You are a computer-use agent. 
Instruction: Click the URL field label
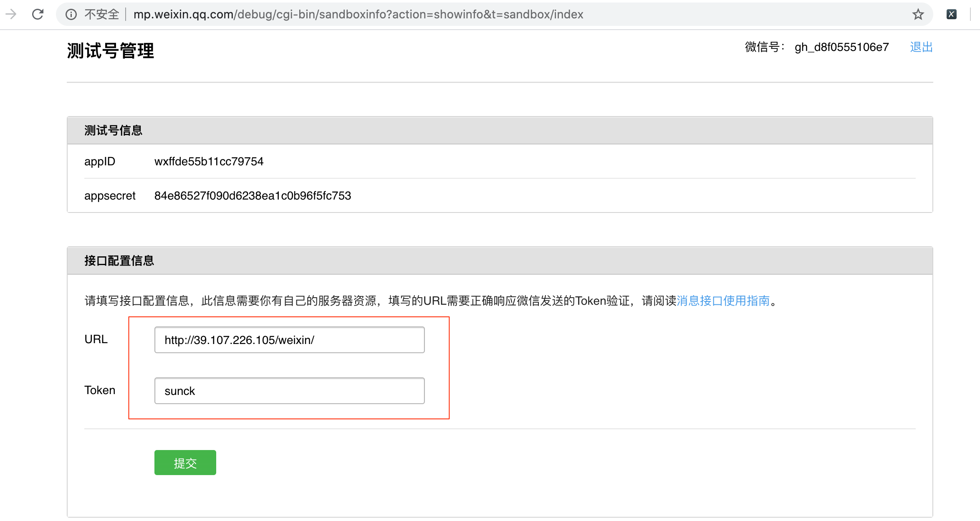coord(96,339)
